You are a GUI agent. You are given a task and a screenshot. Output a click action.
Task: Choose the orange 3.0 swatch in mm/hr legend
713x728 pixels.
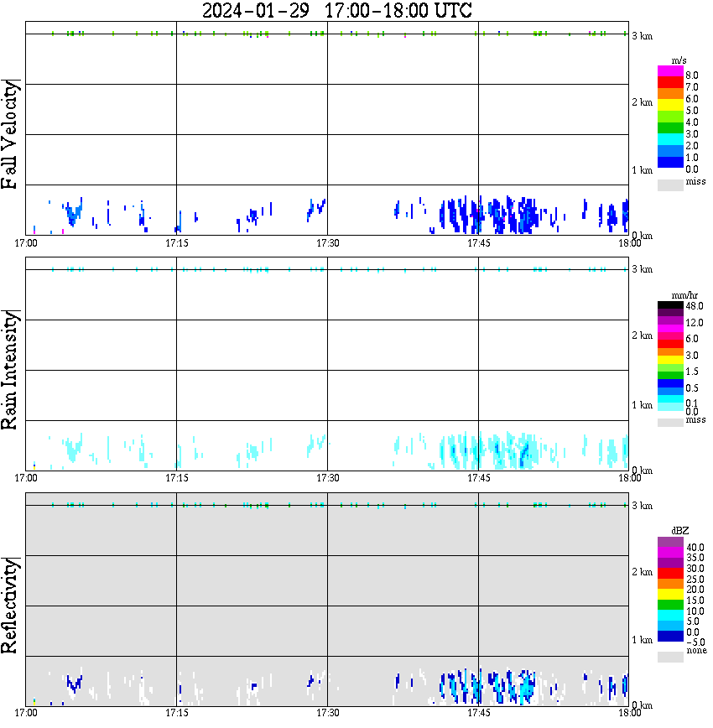[670, 352]
